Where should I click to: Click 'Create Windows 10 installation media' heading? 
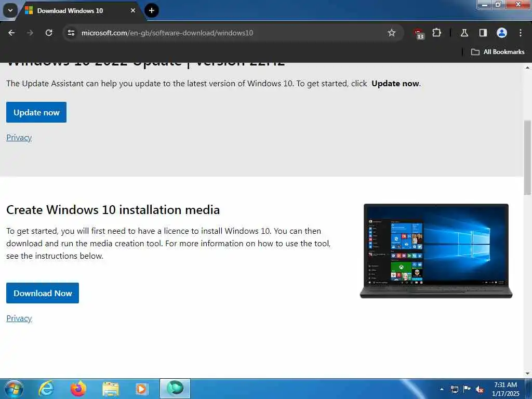113,210
